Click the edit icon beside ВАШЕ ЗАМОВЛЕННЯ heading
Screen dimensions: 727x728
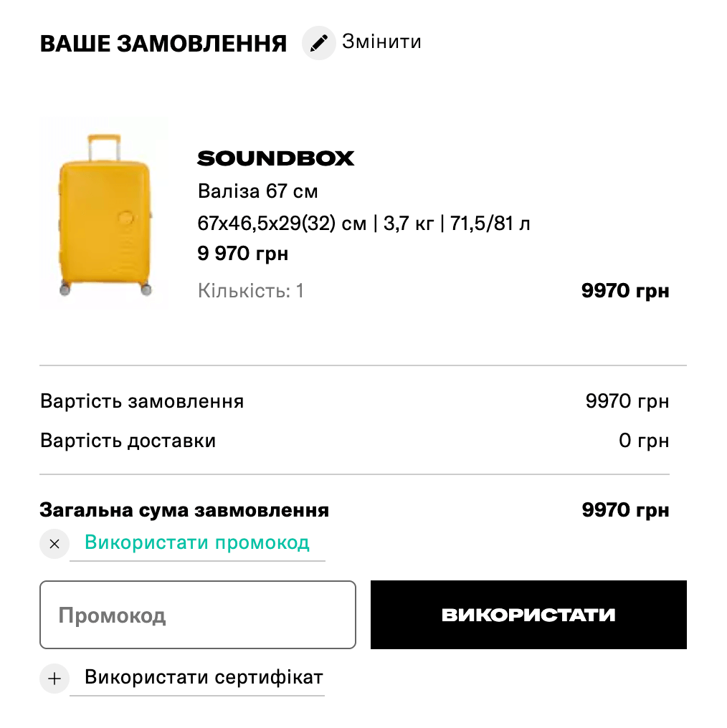point(319,43)
